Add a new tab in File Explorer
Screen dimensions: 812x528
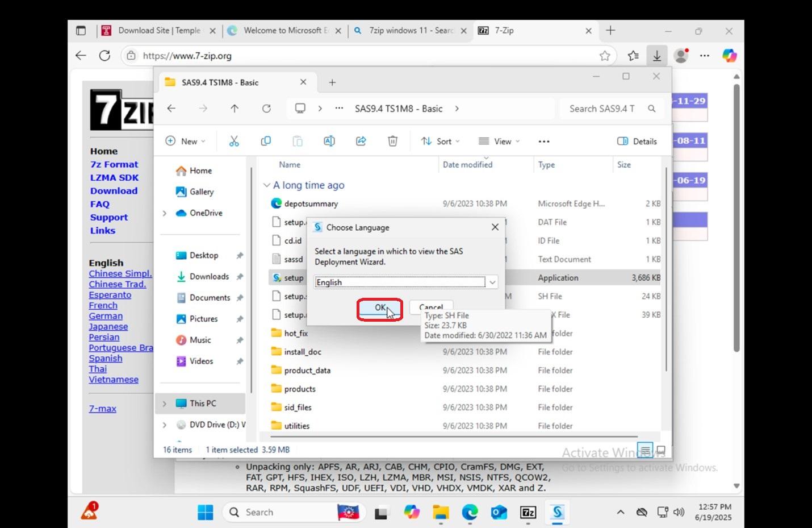click(332, 82)
